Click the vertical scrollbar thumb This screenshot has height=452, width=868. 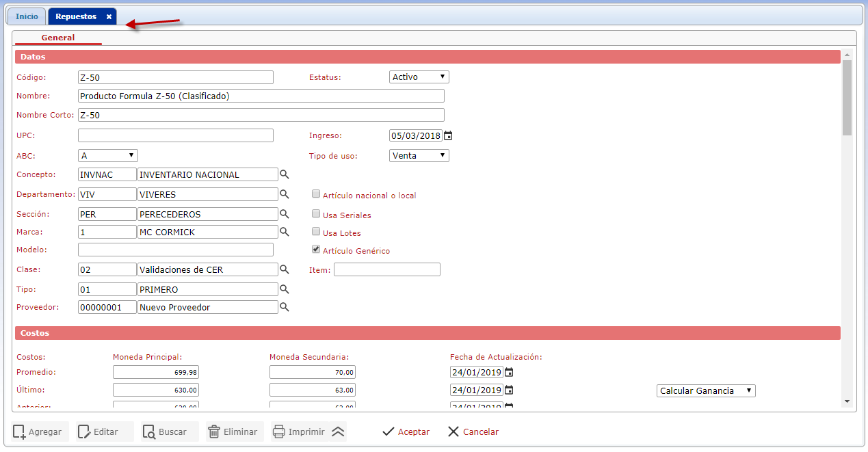click(x=847, y=97)
